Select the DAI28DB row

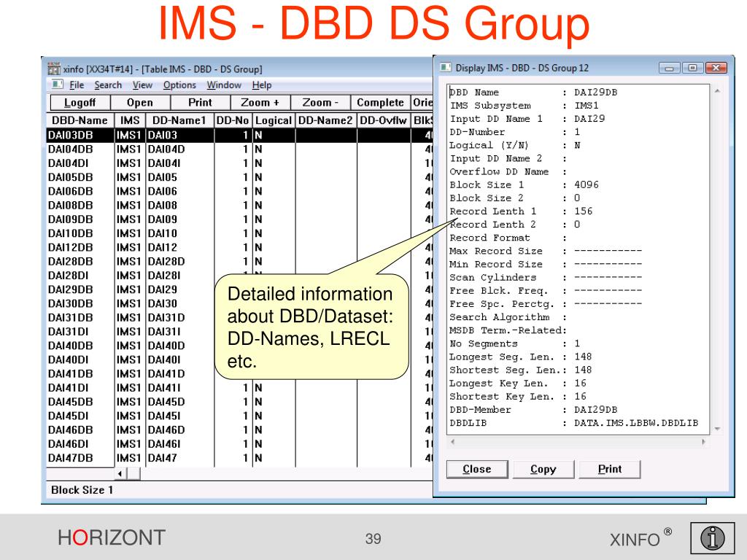pos(239,262)
